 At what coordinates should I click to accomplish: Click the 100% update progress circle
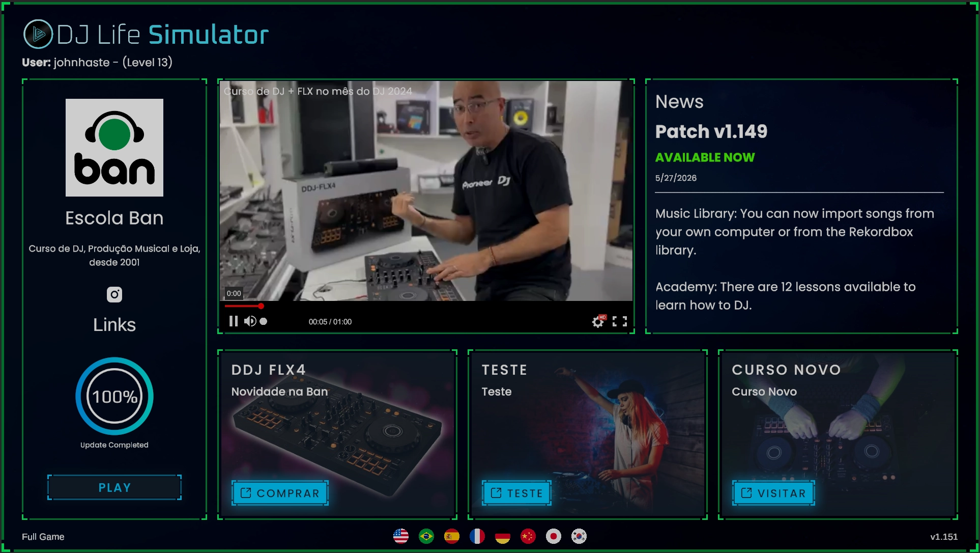pos(114,396)
